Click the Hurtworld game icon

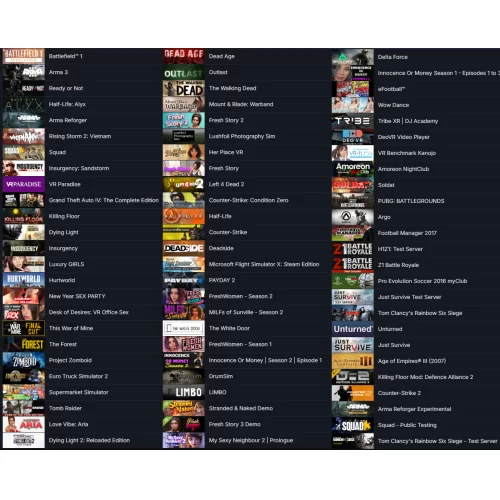(x=24, y=280)
